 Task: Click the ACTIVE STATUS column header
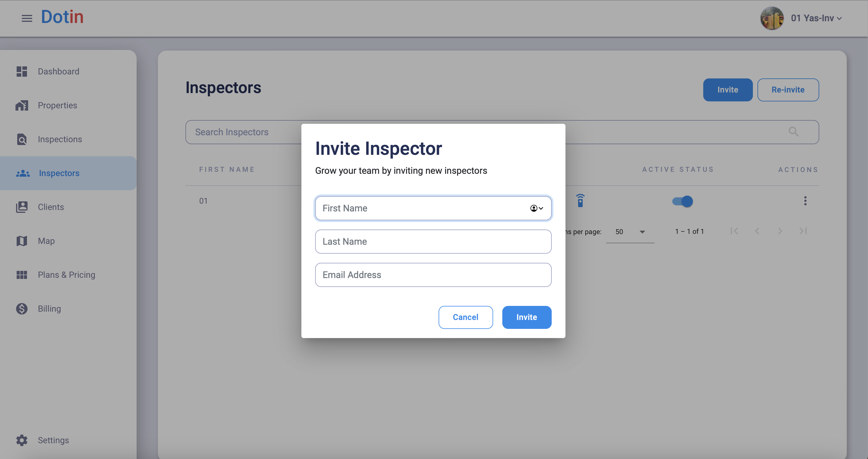coord(678,170)
